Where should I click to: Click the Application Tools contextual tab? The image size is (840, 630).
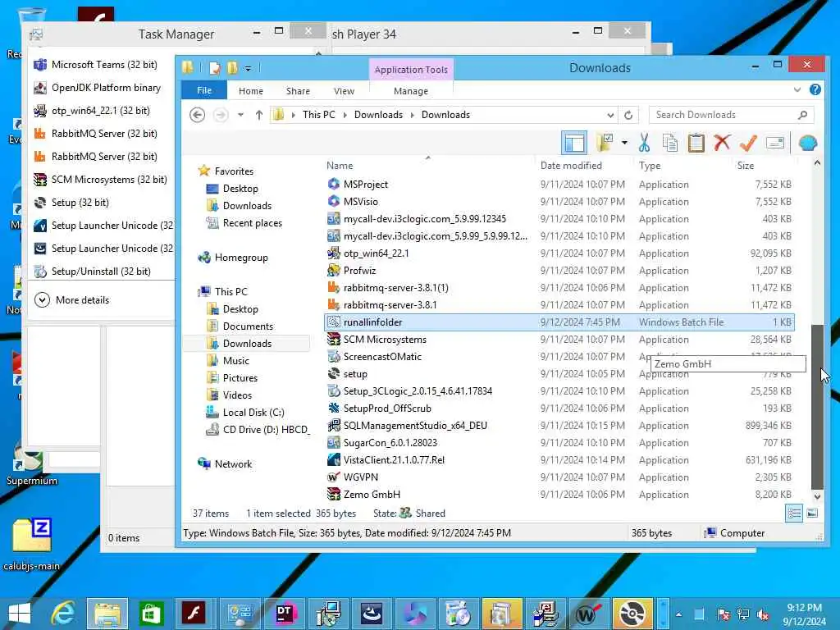coord(411,70)
